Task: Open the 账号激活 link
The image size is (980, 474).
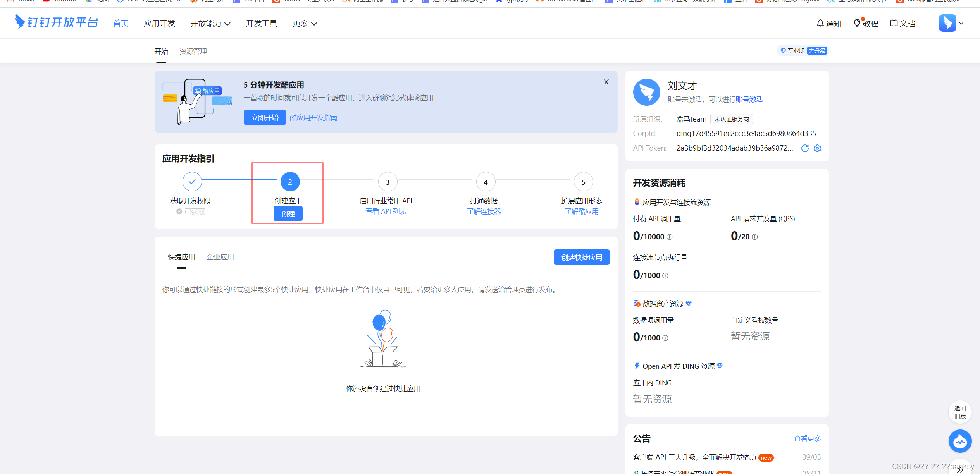Action: click(x=749, y=100)
